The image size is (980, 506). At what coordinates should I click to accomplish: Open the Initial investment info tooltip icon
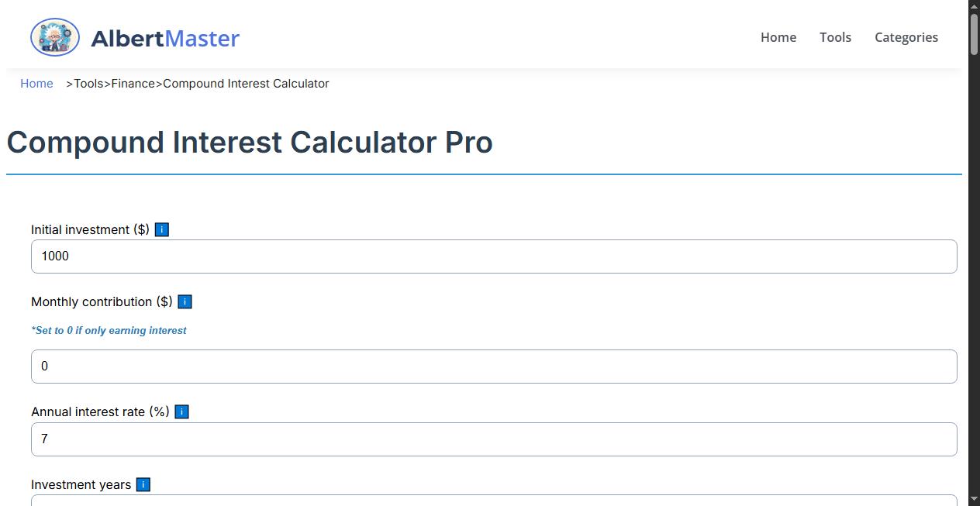(161, 229)
